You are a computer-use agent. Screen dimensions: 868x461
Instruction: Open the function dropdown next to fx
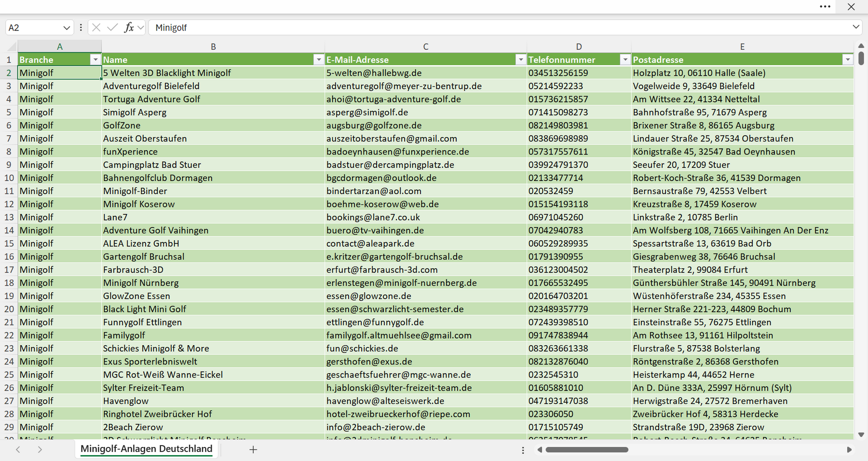point(140,28)
